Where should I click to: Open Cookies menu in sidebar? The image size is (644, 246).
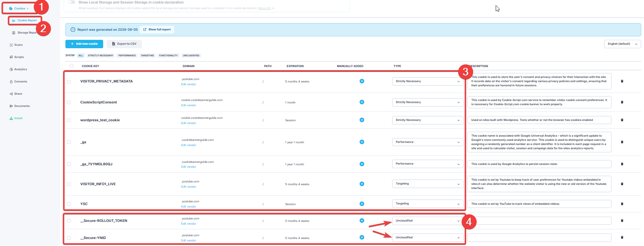(x=20, y=8)
